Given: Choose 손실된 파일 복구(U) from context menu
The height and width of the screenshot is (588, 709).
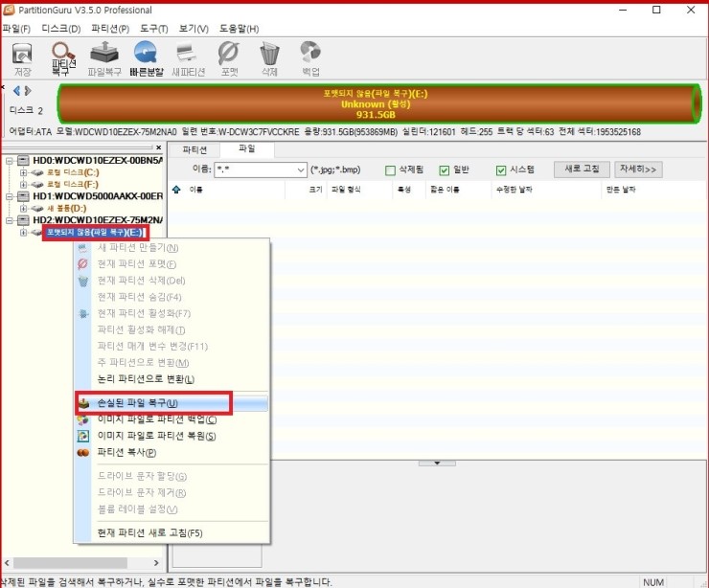Looking at the screenshot, I should 172,403.
